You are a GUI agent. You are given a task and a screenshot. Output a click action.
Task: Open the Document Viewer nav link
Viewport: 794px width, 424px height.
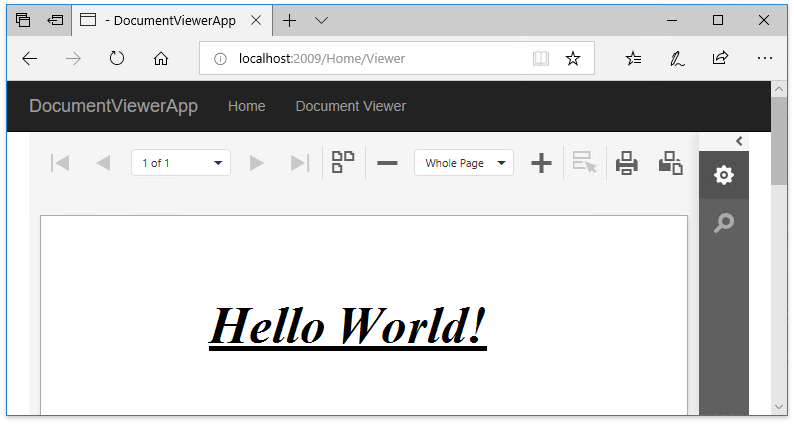pyautogui.click(x=350, y=106)
